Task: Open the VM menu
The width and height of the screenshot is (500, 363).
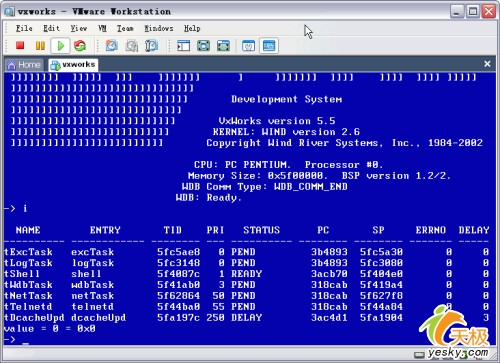Action: (x=103, y=28)
